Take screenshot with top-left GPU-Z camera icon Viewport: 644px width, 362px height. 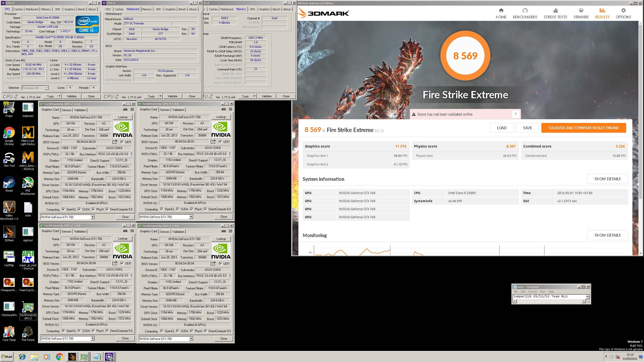(x=125, y=110)
